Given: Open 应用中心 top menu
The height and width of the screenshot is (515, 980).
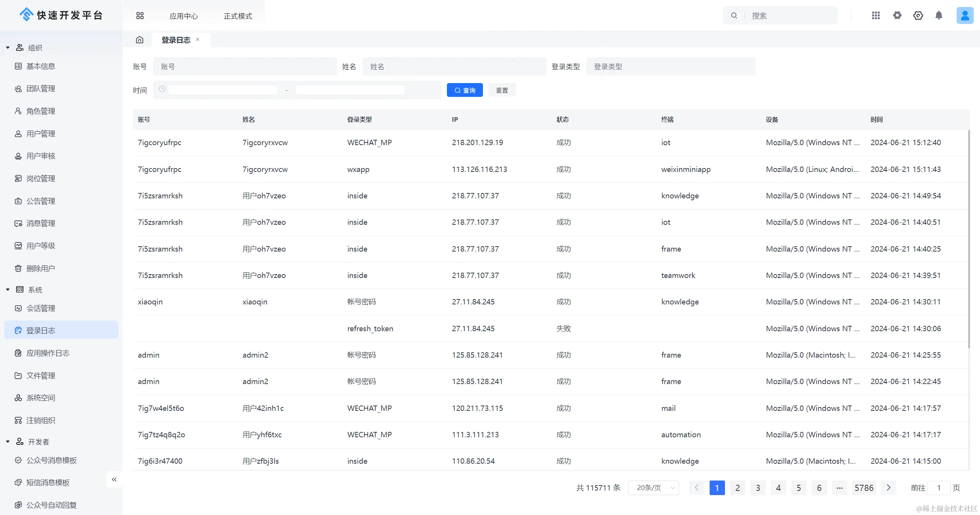Looking at the screenshot, I should pos(183,16).
